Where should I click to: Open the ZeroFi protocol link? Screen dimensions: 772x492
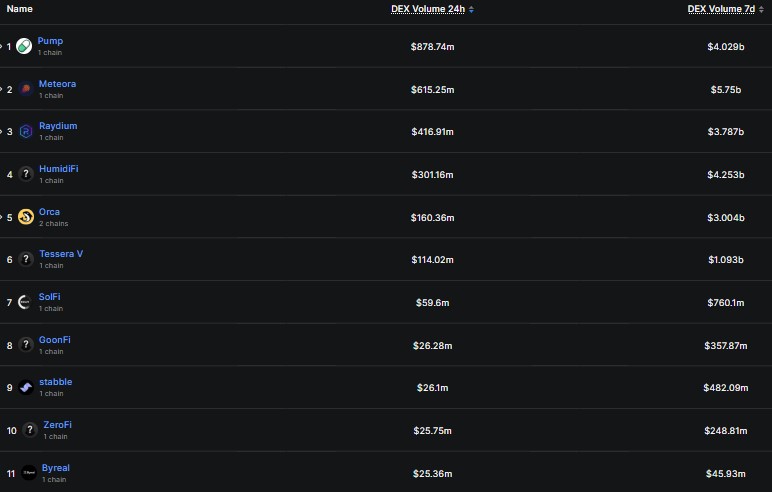[x=58, y=425]
